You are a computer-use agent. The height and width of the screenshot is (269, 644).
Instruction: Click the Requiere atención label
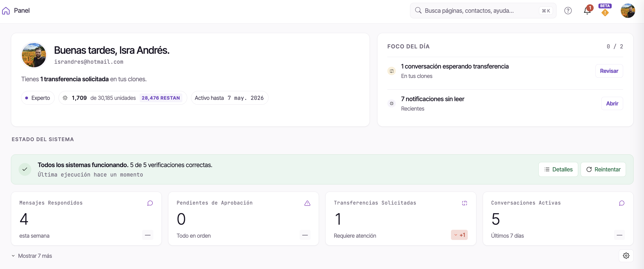coord(355,236)
